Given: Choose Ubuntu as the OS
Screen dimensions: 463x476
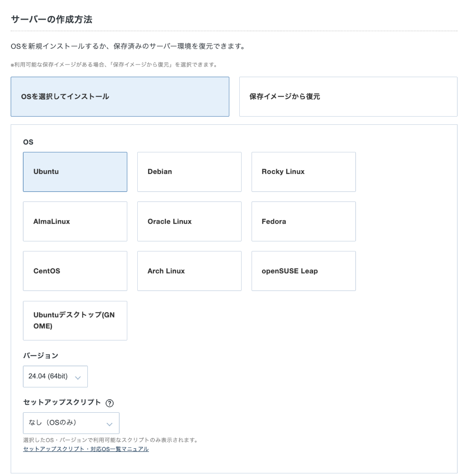Looking at the screenshot, I should pos(75,172).
